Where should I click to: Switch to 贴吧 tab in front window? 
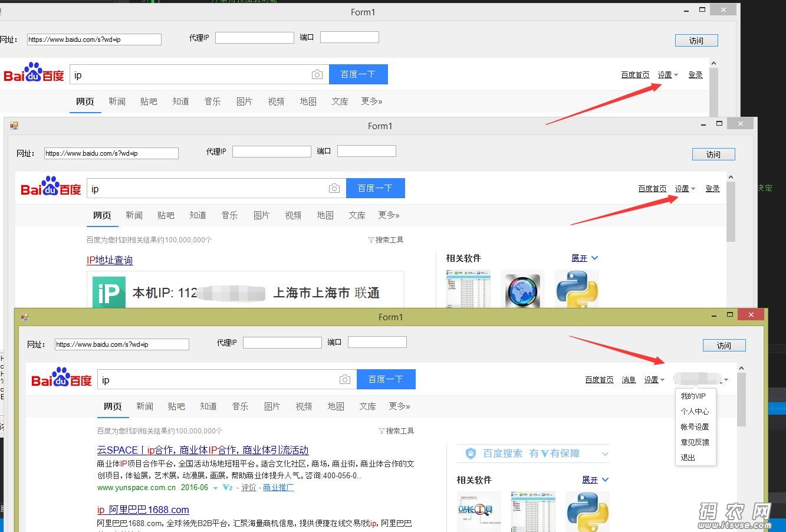pos(176,406)
